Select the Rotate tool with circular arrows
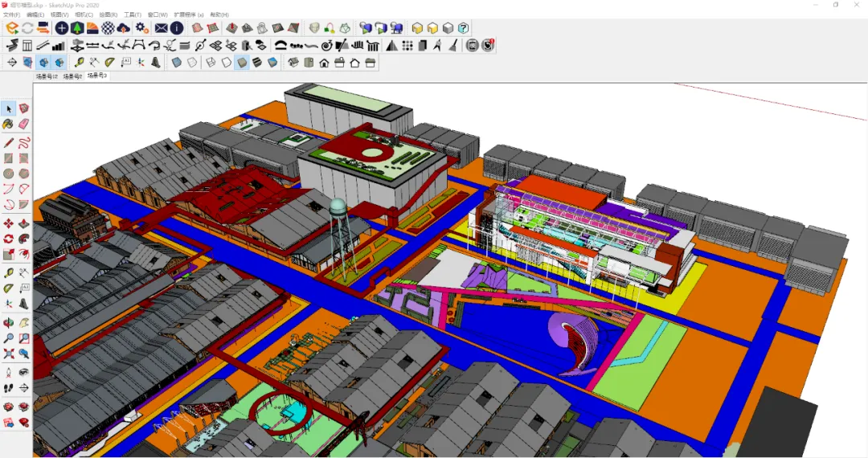 [x=9, y=239]
